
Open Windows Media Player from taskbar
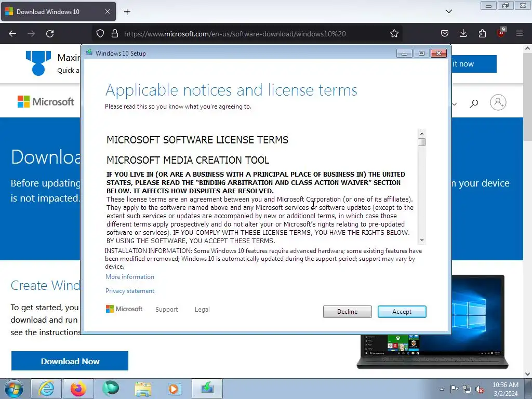pyautogui.click(x=175, y=389)
